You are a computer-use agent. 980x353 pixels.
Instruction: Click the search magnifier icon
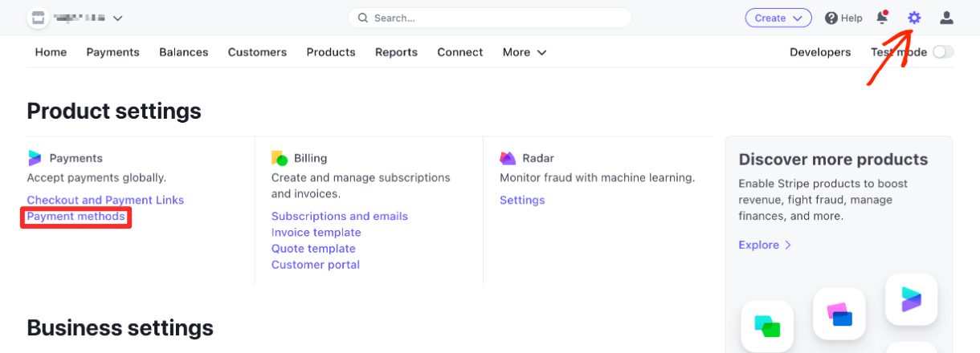tap(363, 18)
